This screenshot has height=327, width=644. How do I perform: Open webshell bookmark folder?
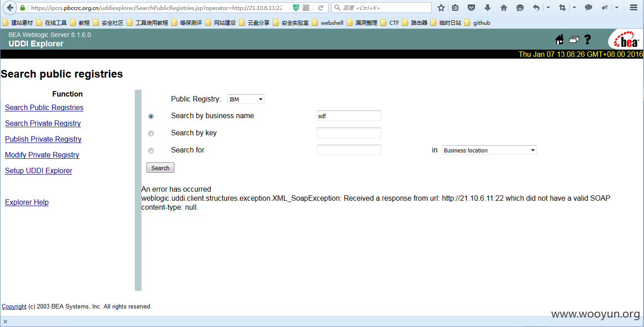(328, 23)
